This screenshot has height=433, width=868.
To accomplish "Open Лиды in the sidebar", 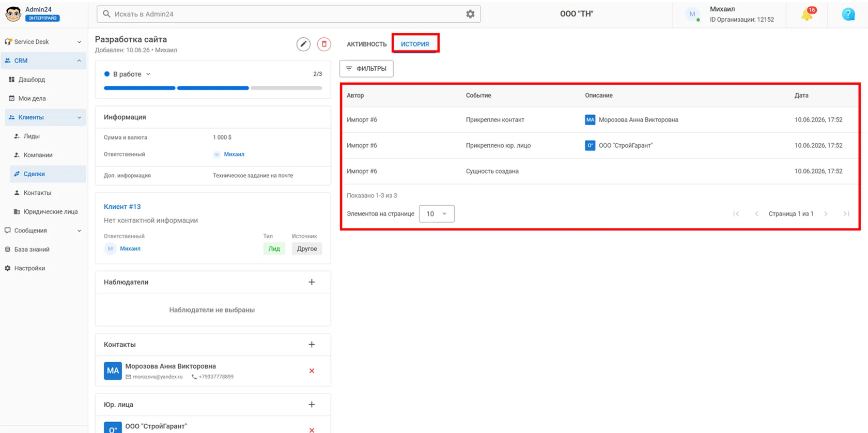I will tap(32, 136).
